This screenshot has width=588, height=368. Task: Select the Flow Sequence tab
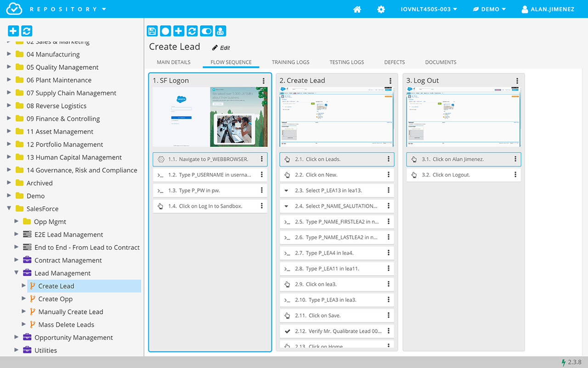point(231,62)
